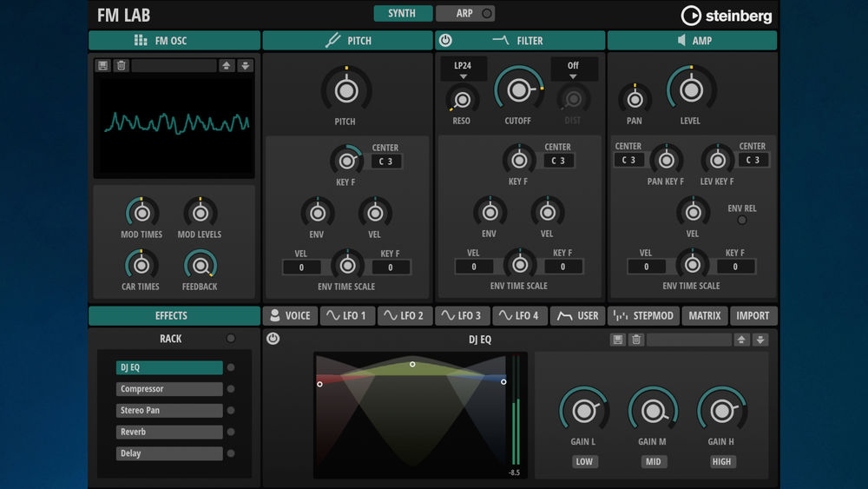Click the save preset icon in FM OSC
This screenshot has width=868, height=489.
[103, 66]
